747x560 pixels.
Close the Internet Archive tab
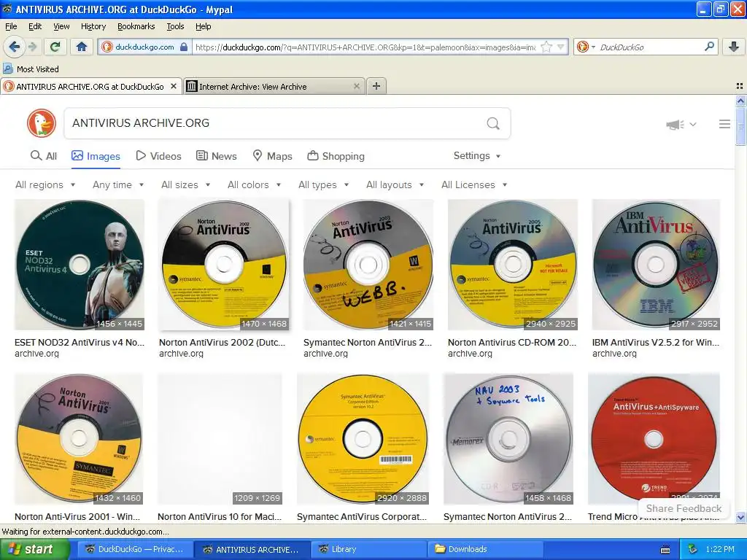(356, 86)
